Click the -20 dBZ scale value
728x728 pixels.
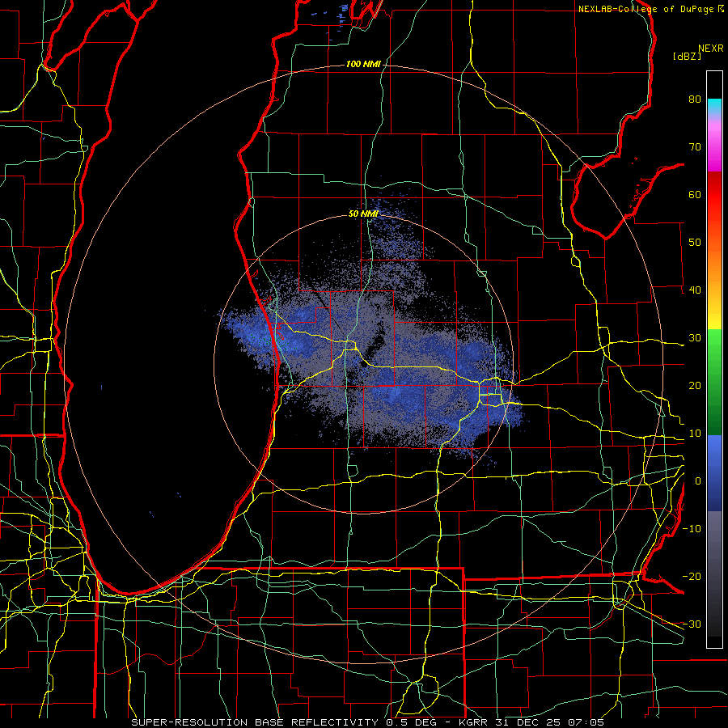click(x=692, y=577)
